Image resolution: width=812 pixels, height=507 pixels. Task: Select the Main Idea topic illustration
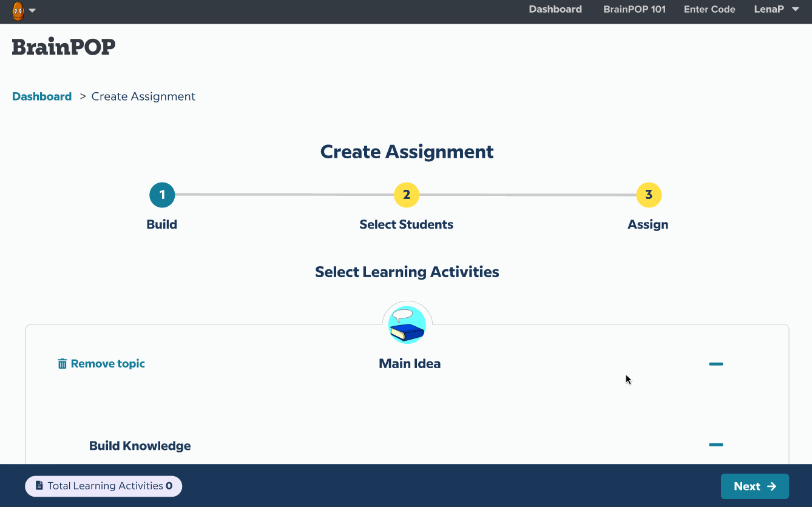[407, 324]
